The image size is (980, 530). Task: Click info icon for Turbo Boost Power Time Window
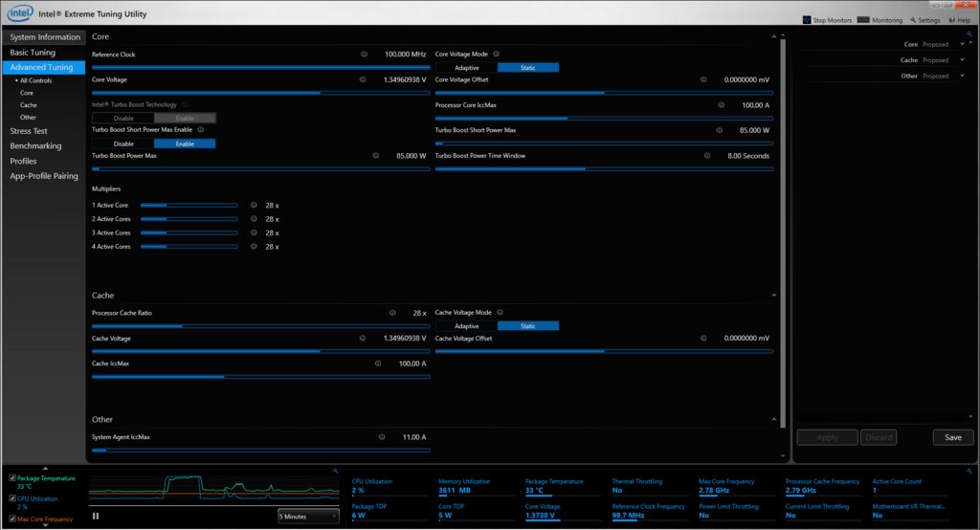[707, 156]
